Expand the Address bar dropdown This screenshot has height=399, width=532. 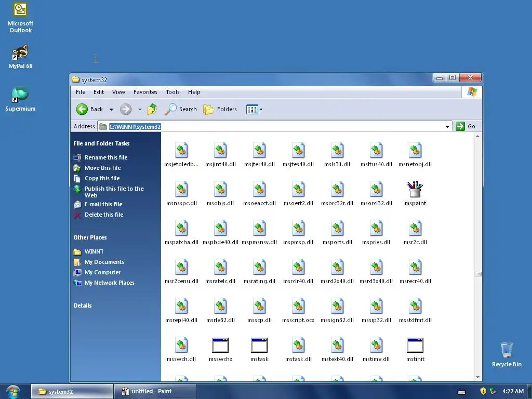pyautogui.click(x=447, y=127)
